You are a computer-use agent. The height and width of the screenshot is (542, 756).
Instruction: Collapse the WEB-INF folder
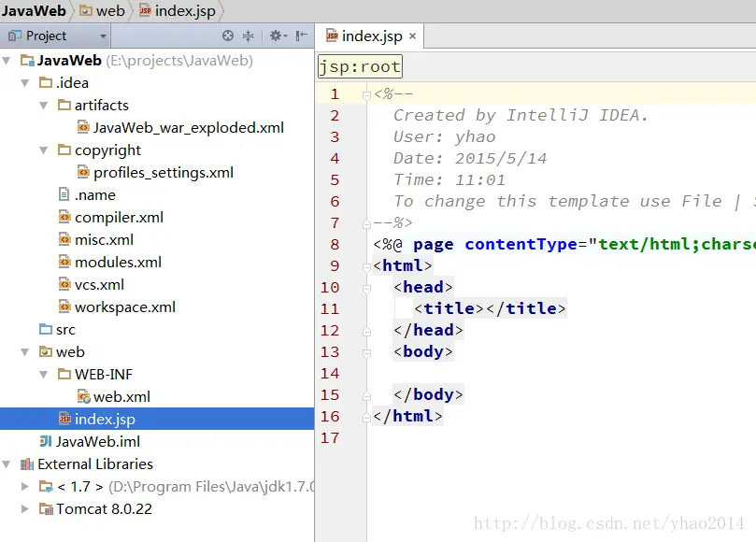44,374
